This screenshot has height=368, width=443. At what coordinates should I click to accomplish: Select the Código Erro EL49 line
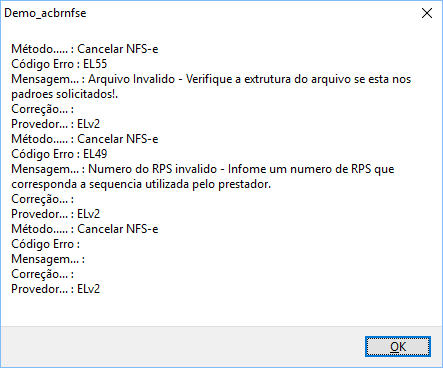59,154
